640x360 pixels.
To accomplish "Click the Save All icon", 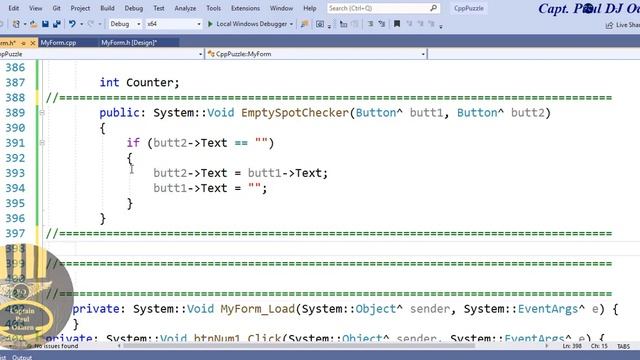I will (x=57, y=24).
